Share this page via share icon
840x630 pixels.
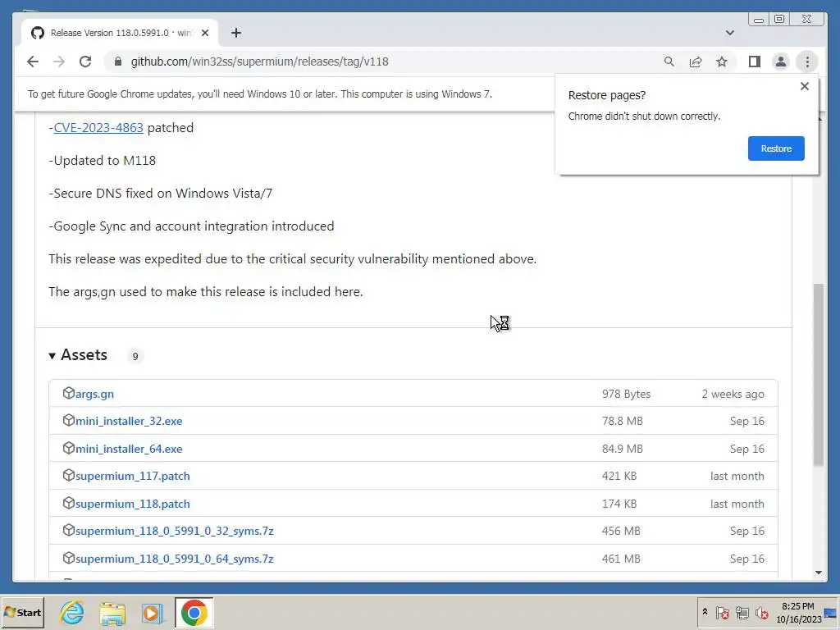(696, 62)
